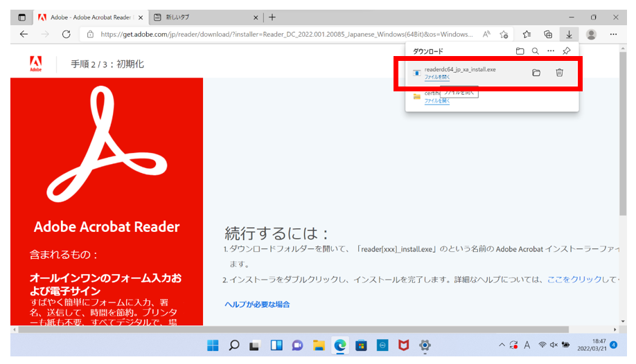
Task: Open the Chat taskbar icon
Action: click(x=297, y=345)
